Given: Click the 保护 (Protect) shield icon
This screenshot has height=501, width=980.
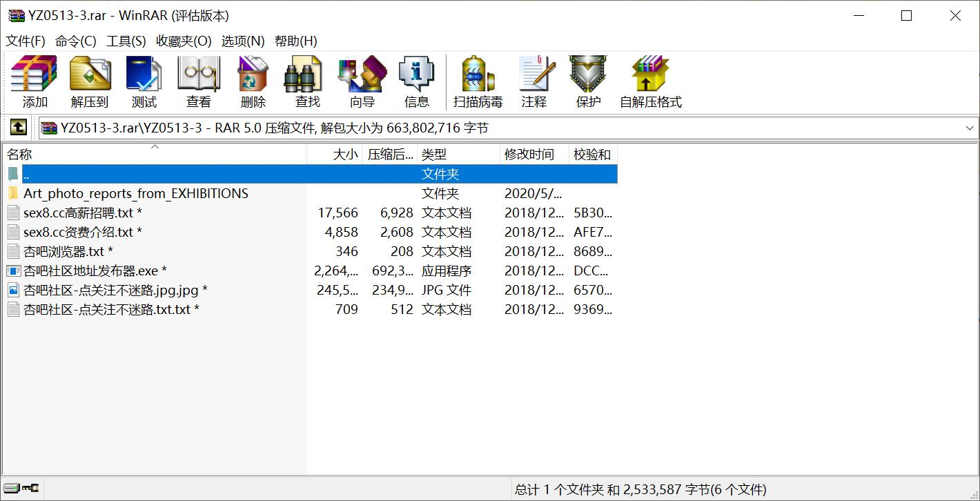Looking at the screenshot, I should pos(588,74).
